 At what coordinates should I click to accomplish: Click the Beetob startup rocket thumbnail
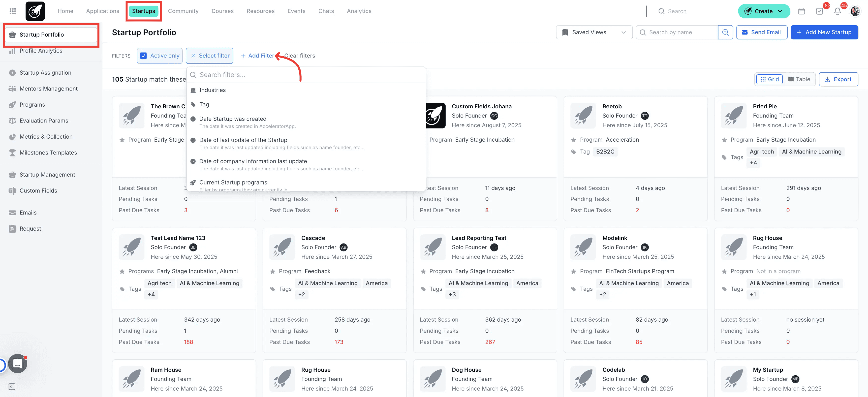[583, 116]
